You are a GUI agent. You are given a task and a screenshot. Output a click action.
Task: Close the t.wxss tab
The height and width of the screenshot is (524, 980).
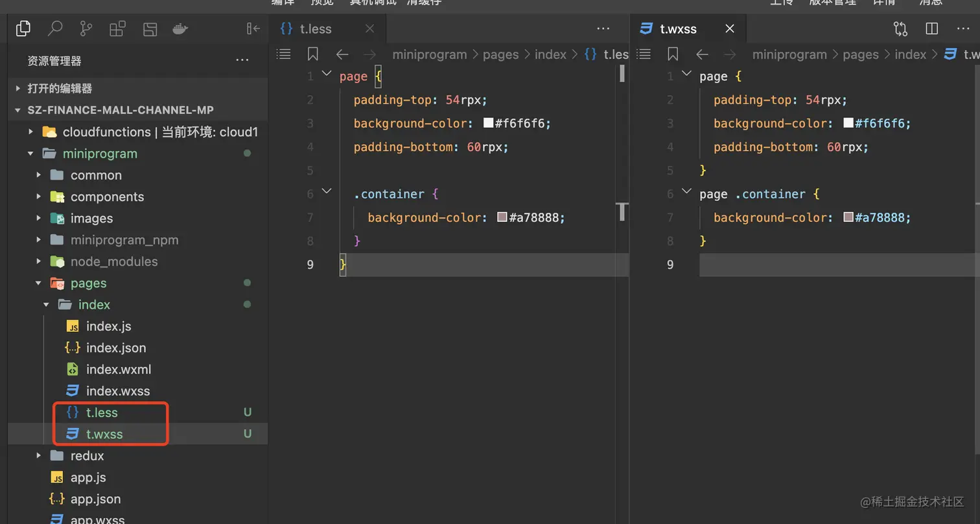[730, 29]
